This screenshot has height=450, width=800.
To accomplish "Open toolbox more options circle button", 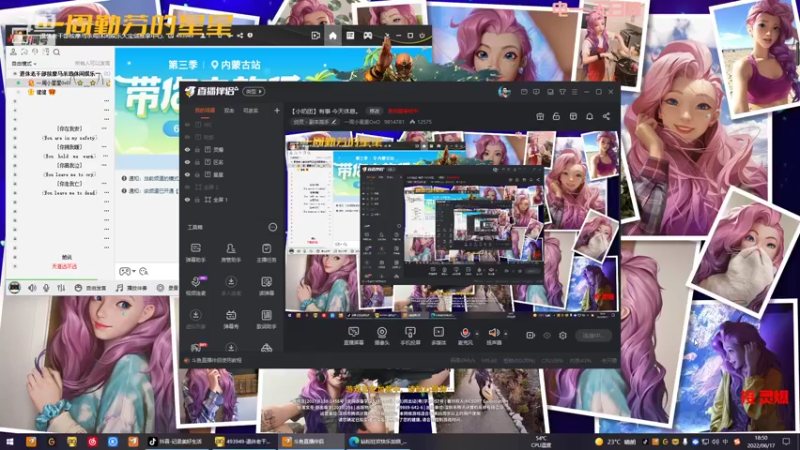I will tap(273, 227).
